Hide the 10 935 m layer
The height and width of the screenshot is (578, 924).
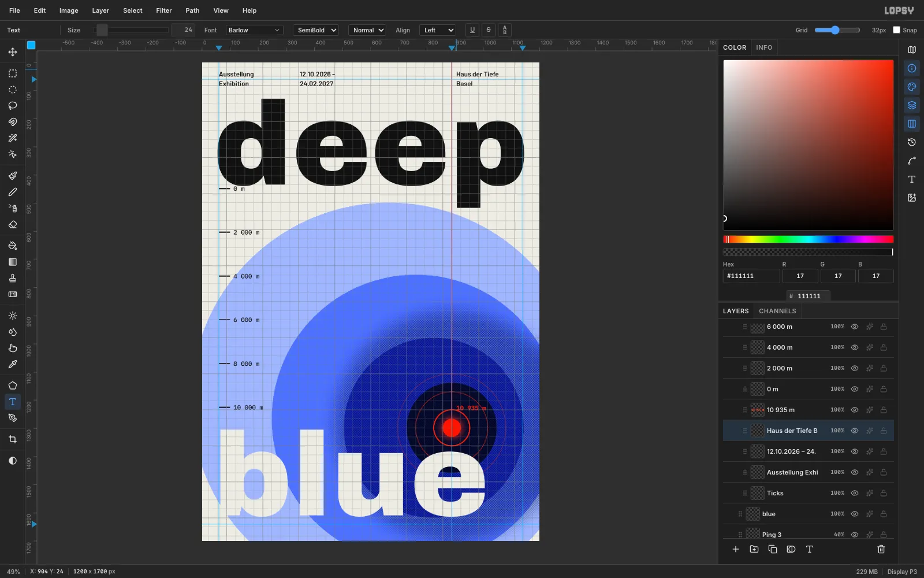coord(855,410)
